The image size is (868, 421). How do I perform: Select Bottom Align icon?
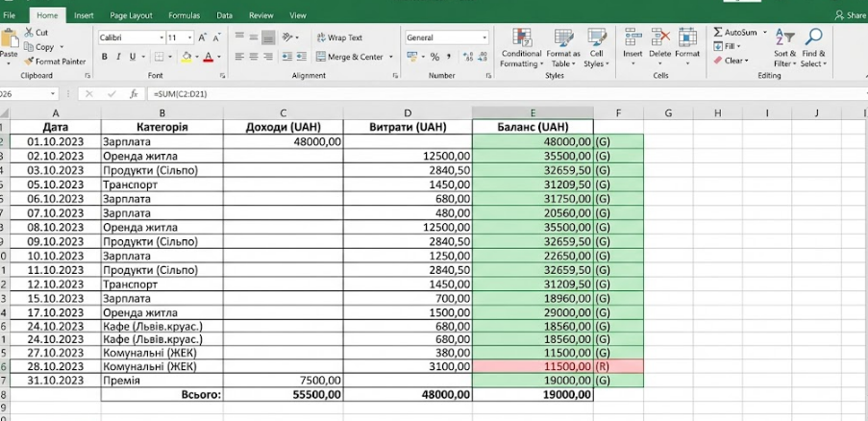(268, 37)
